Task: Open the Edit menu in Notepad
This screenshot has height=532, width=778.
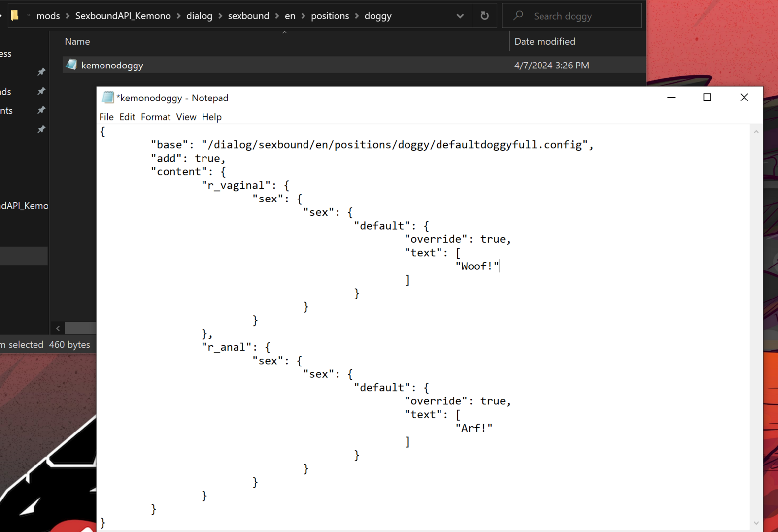Action: click(x=127, y=117)
